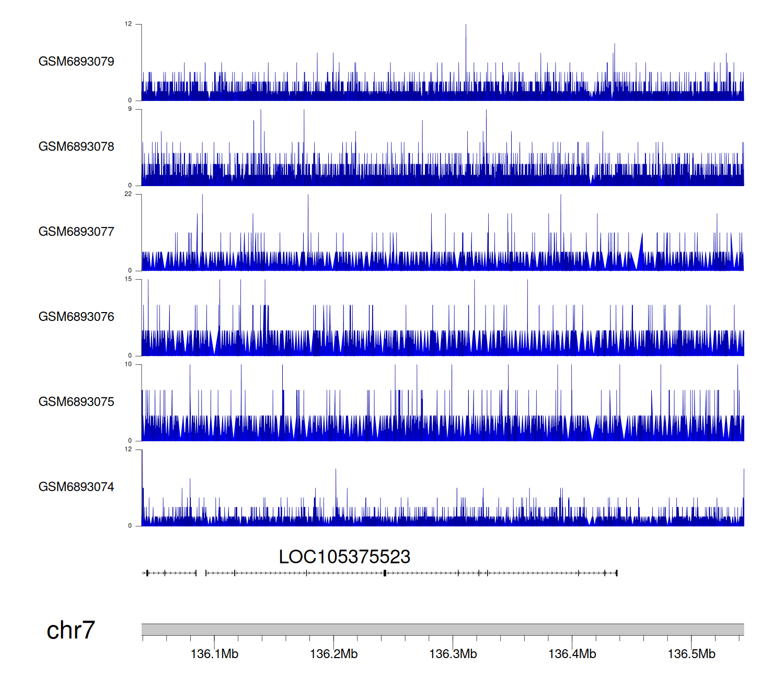The image size is (784, 690).
Task: Click the chr7 chromosome label
Action: [71, 630]
